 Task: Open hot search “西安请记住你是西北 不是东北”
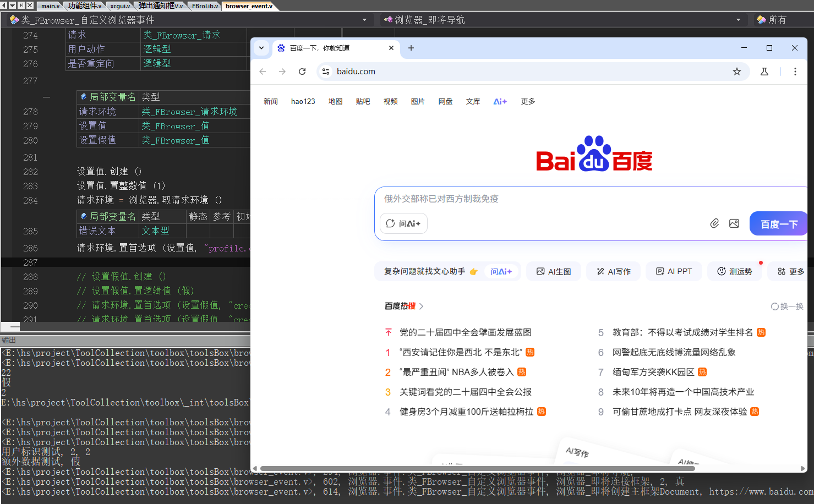[x=461, y=352]
